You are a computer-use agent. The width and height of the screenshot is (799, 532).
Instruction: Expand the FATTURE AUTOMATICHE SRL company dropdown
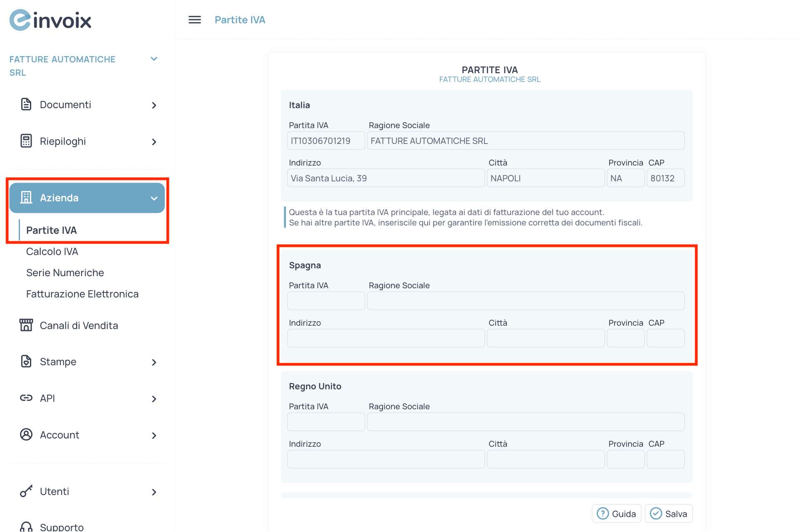(154, 59)
